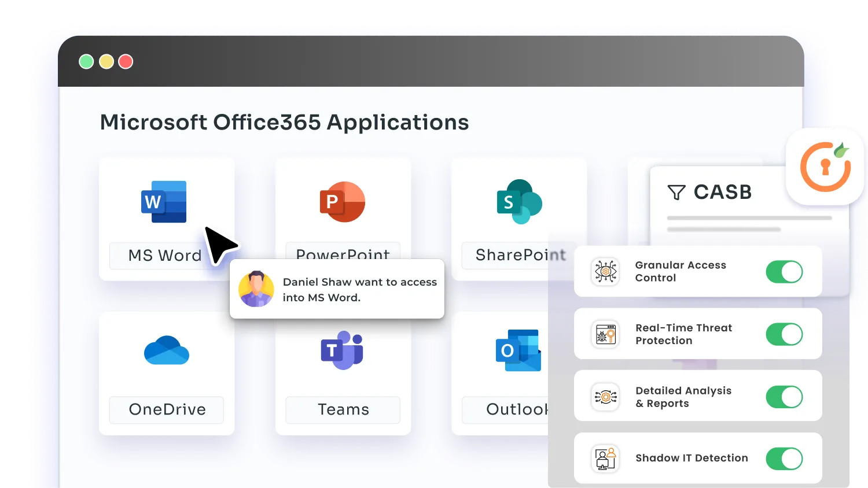Screen dimensions: 868x488
Task: Toggle Shadow IT Detection switch
Action: tap(784, 459)
